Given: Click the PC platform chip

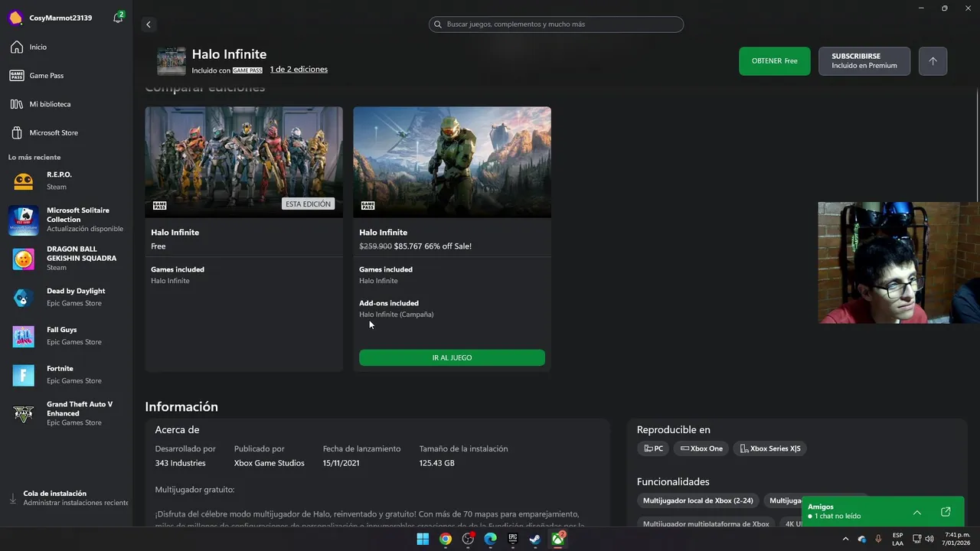Looking at the screenshot, I should (x=653, y=448).
